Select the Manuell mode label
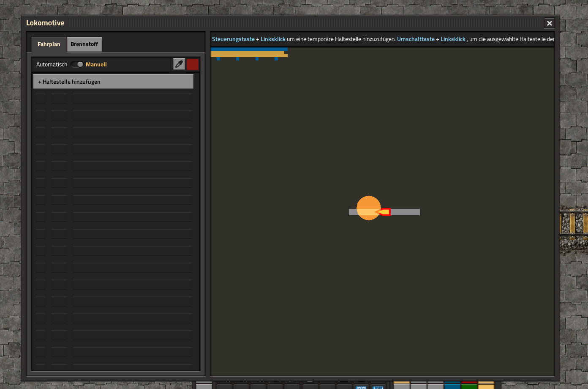 pyautogui.click(x=96, y=64)
